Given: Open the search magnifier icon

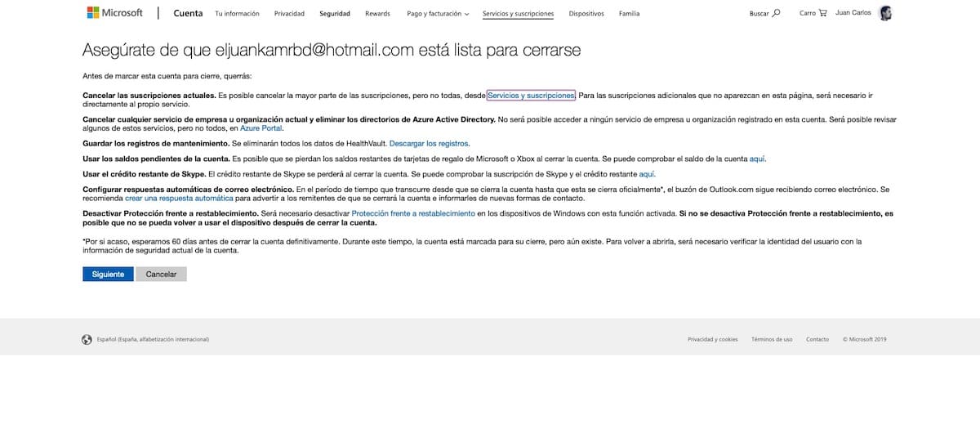Looking at the screenshot, I should point(776,13).
